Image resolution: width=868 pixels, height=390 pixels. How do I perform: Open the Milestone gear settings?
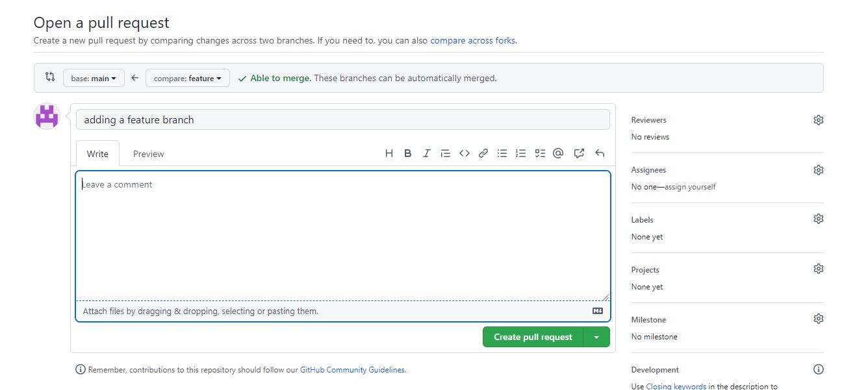819,319
